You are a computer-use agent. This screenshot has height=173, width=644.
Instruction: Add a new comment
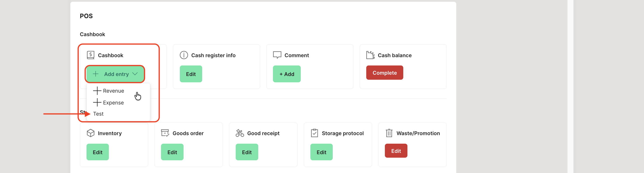(x=287, y=74)
